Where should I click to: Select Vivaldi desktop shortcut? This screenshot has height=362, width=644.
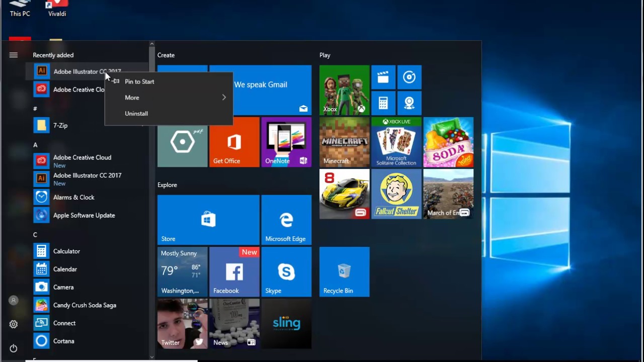[x=57, y=9]
